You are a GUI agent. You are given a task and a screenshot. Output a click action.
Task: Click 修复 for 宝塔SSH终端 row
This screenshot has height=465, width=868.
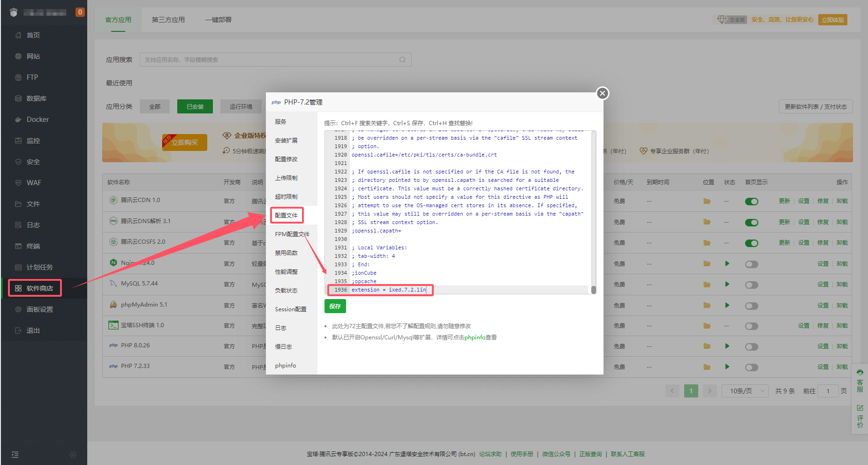pos(823,326)
